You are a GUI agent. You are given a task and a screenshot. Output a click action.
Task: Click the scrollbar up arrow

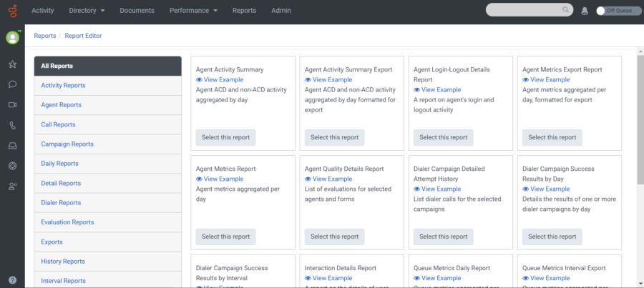(x=640, y=51)
